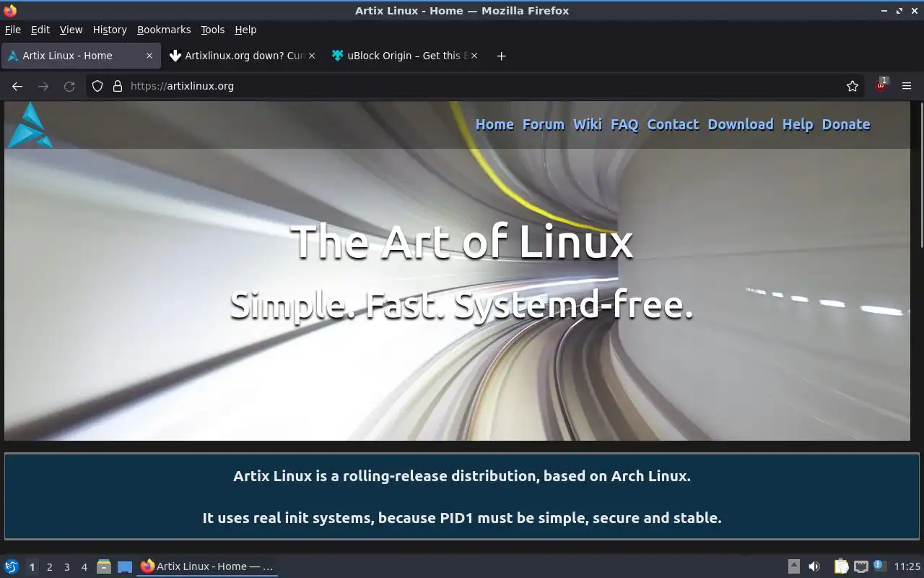This screenshot has height=578, width=924.
Task: Open the Contact link
Action: pos(673,124)
